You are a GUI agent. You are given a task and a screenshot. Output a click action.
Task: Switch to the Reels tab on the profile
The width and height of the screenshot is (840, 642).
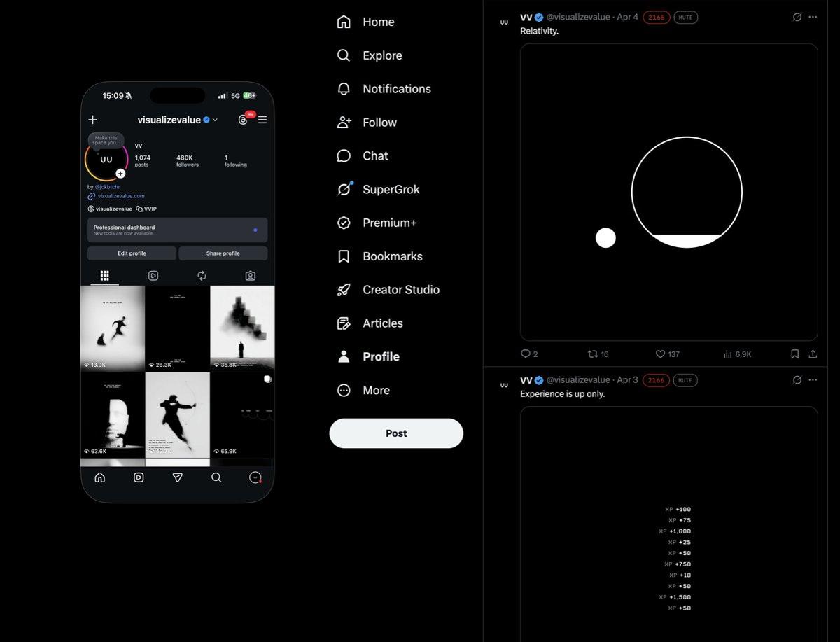pyautogui.click(x=153, y=275)
